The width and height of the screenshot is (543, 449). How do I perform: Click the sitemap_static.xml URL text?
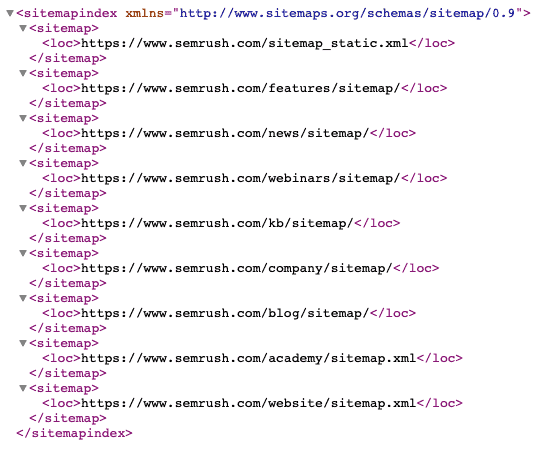point(245,43)
